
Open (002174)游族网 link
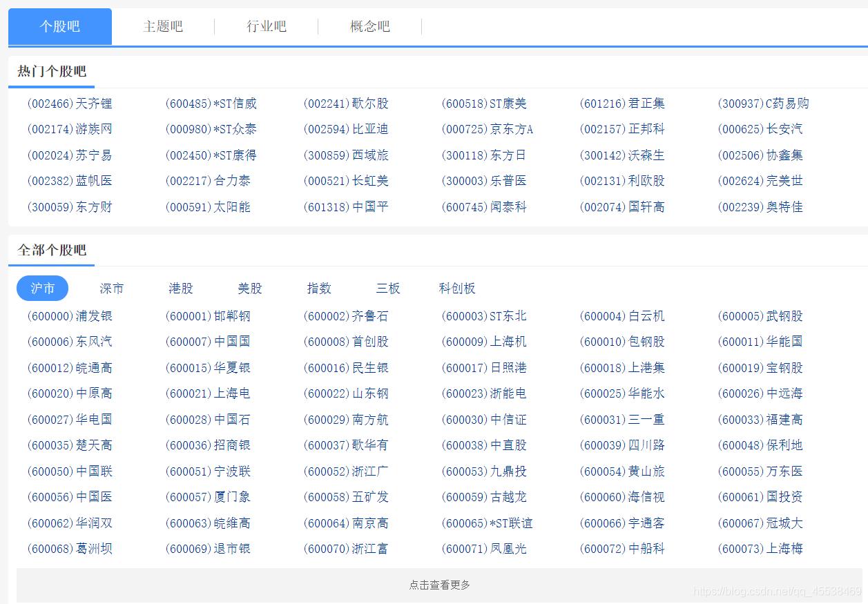point(70,129)
